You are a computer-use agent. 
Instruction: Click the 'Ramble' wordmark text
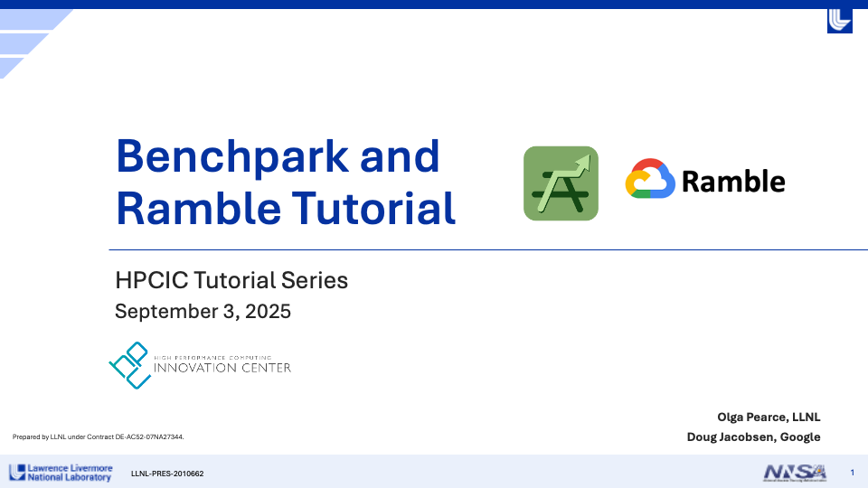[733, 182]
